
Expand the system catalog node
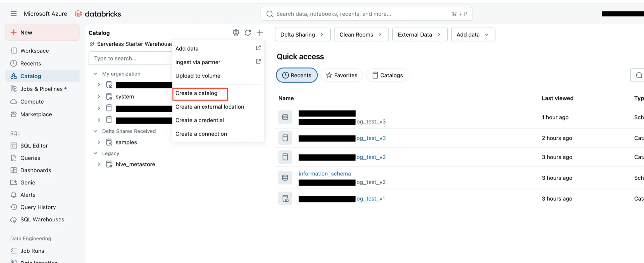99,96
